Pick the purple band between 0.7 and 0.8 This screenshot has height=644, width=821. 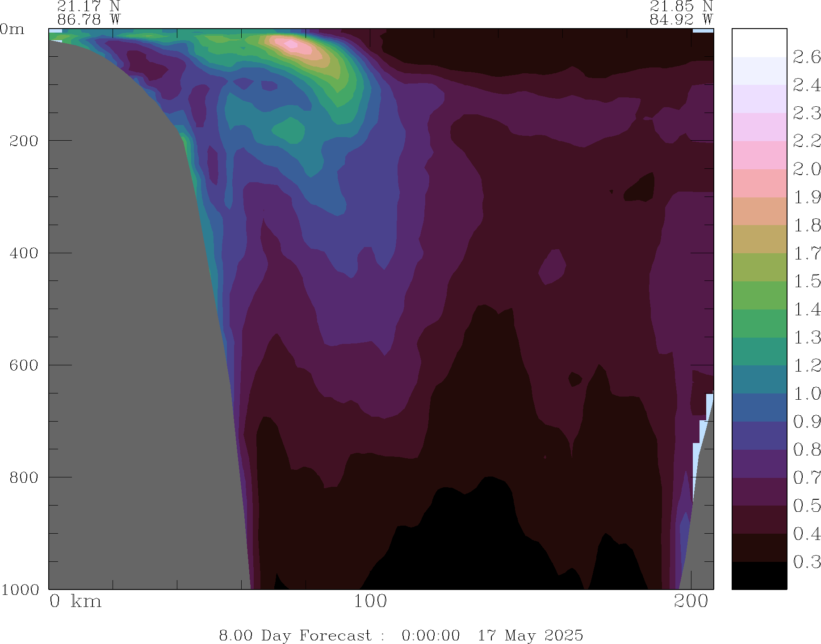(759, 464)
